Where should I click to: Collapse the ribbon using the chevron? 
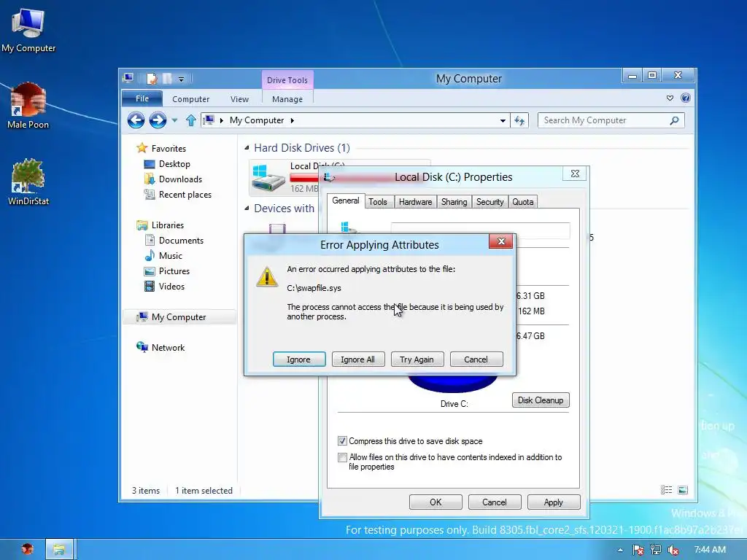click(x=670, y=98)
